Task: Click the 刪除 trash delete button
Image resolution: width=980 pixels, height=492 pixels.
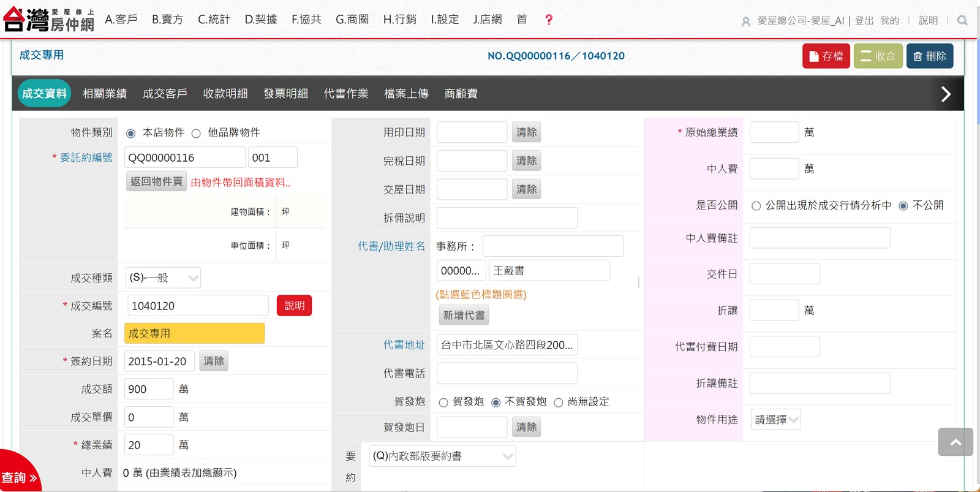Action: click(x=929, y=56)
